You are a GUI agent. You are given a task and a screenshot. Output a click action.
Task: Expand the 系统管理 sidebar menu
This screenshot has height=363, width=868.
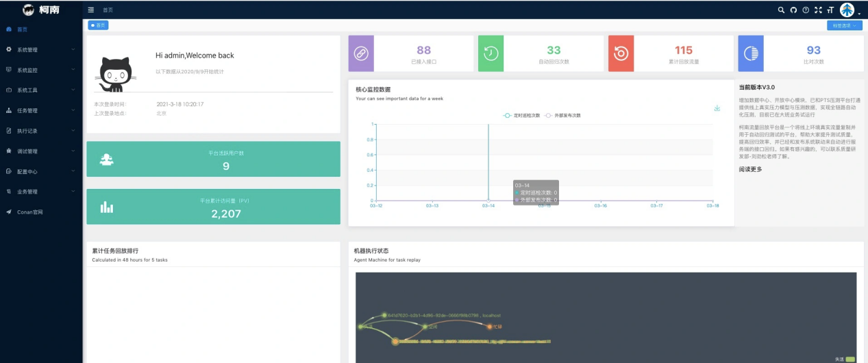pyautogui.click(x=41, y=49)
